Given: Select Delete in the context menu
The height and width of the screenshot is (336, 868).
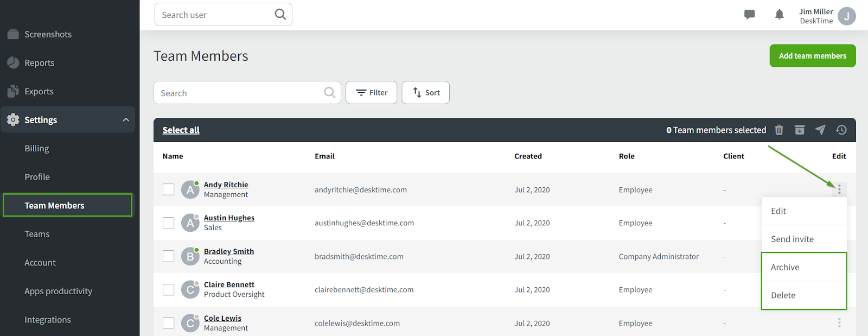Looking at the screenshot, I should (x=783, y=295).
